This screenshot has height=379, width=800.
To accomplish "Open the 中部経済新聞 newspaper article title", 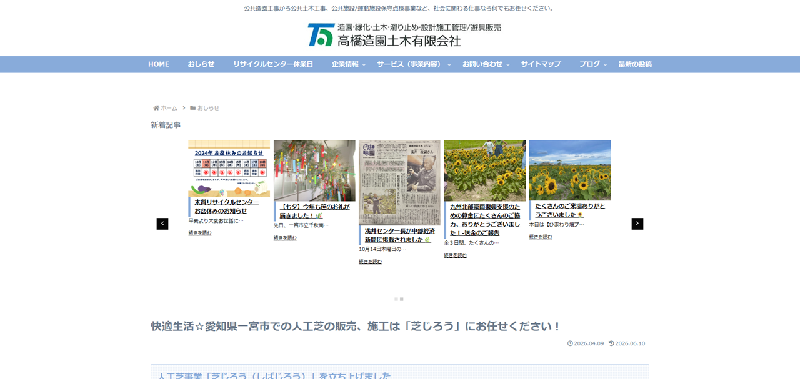I will (400, 235).
